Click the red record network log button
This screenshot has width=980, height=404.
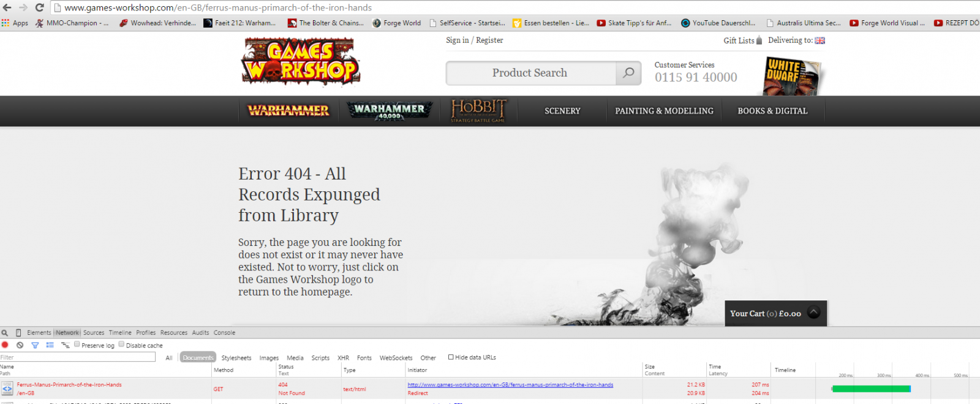[5, 345]
